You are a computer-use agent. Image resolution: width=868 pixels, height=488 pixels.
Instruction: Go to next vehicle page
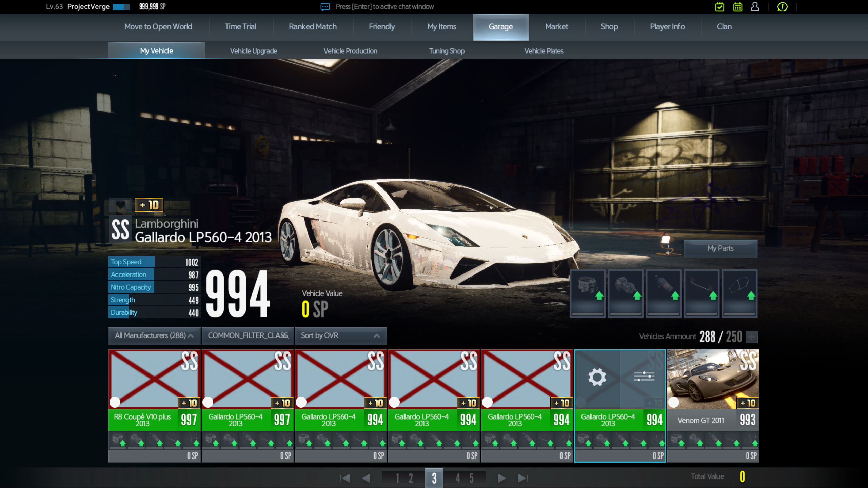(502, 478)
